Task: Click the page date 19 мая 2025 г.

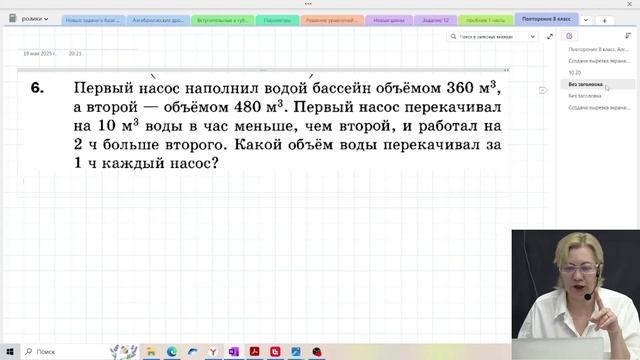Action: pos(39,53)
